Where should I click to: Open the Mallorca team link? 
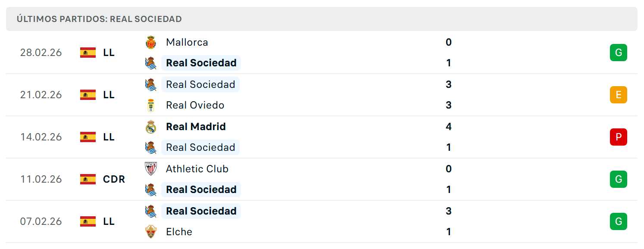[x=187, y=42]
